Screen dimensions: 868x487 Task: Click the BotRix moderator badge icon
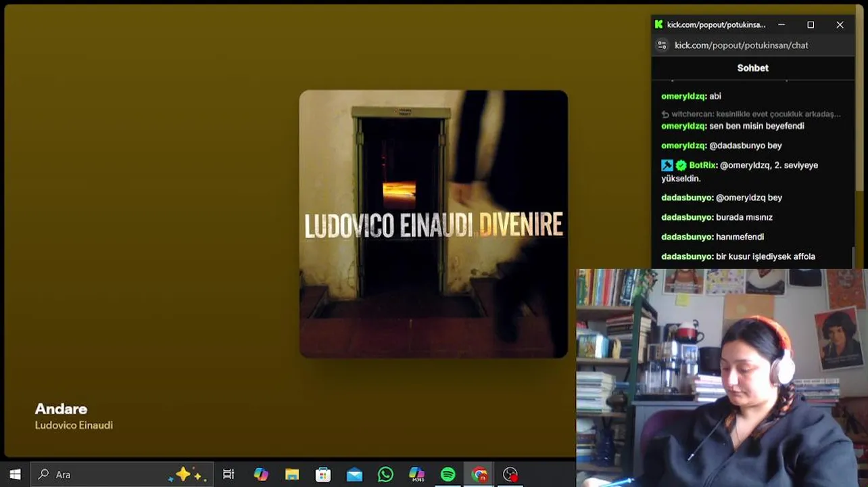(x=667, y=165)
